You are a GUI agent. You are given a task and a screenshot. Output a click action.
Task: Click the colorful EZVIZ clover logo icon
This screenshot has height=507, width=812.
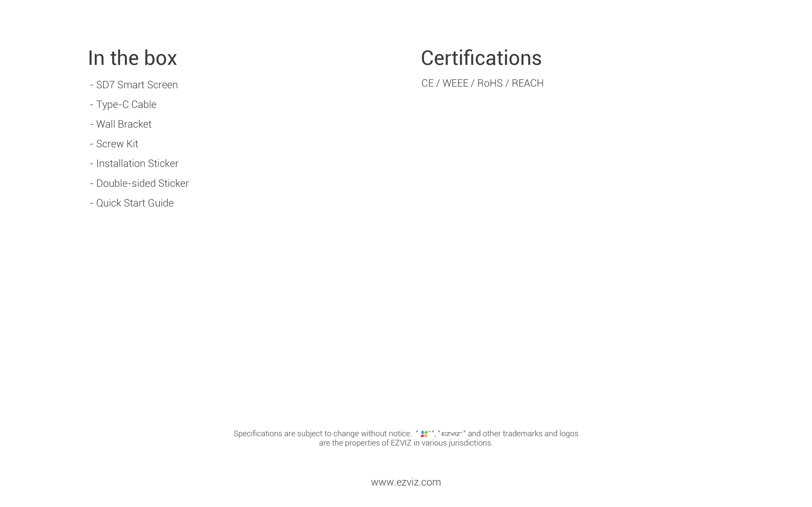point(424,434)
